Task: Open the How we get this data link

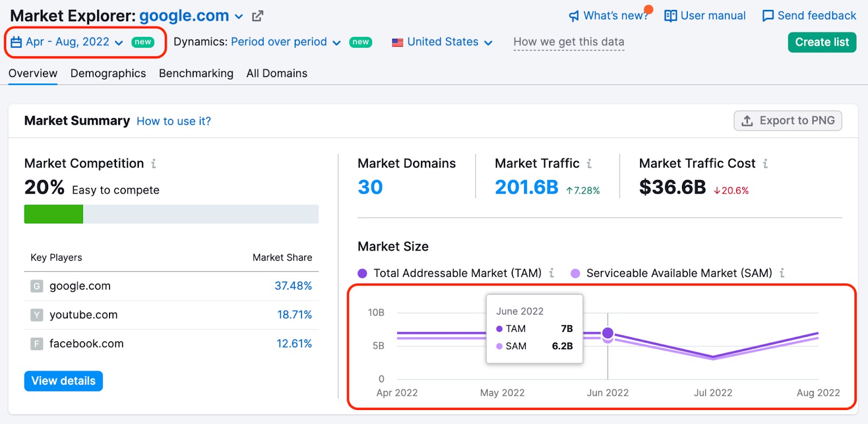Action: pyautogui.click(x=569, y=42)
